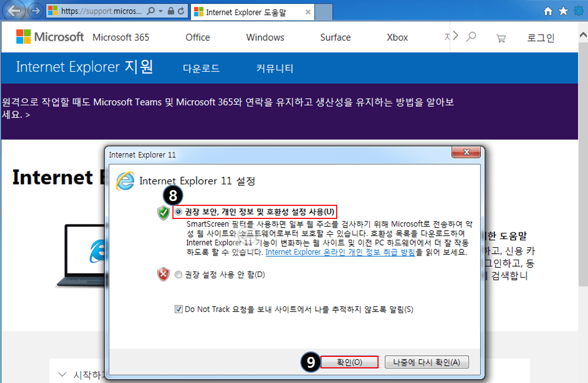Click the vertical page scrollbar thumb
The image size is (588, 383).
click(583, 164)
